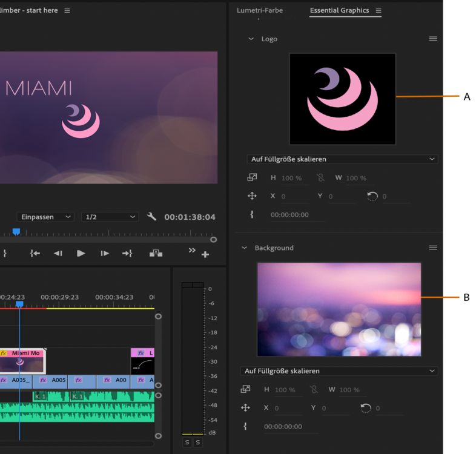Click the audio meter level bars
This screenshot has width=476, height=454.
(193, 358)
